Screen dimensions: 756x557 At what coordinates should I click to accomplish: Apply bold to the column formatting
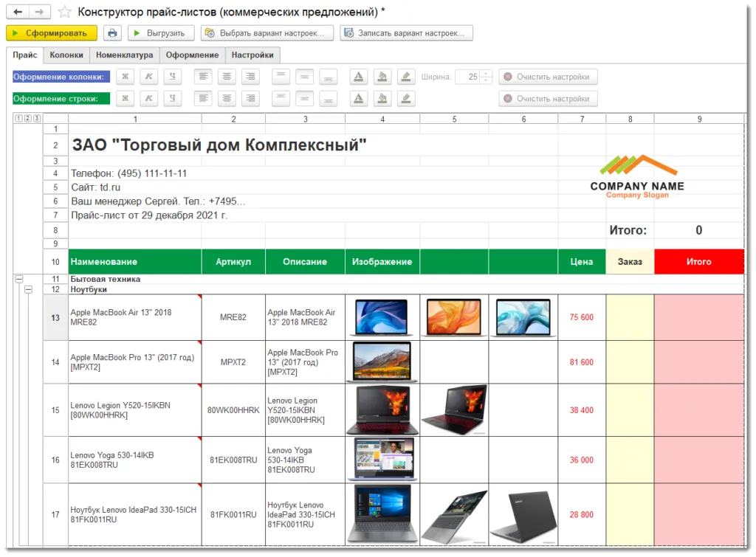(126, 77)
